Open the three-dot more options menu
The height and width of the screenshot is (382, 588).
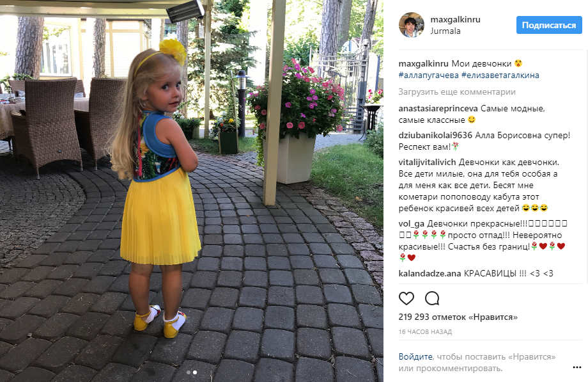(576, 367)
